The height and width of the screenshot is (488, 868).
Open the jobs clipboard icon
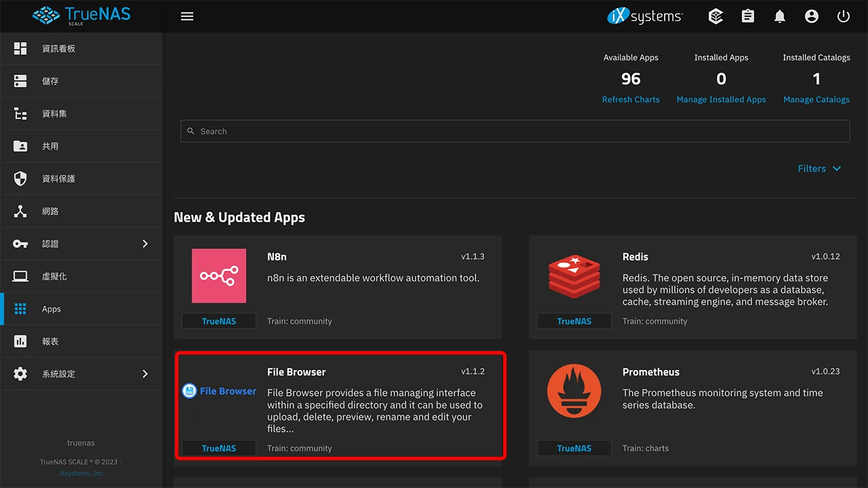click(x=748, y=16)
